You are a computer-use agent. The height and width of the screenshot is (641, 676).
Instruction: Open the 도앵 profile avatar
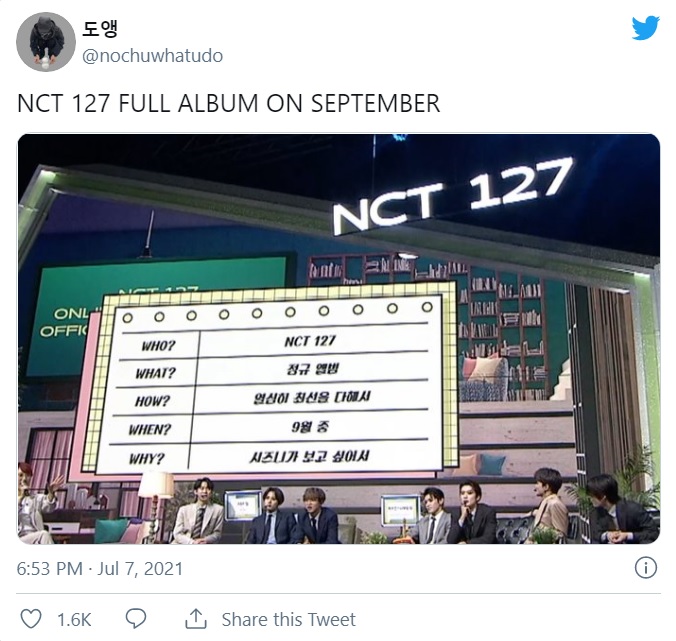pyautogui.click(x=46, y=41)
